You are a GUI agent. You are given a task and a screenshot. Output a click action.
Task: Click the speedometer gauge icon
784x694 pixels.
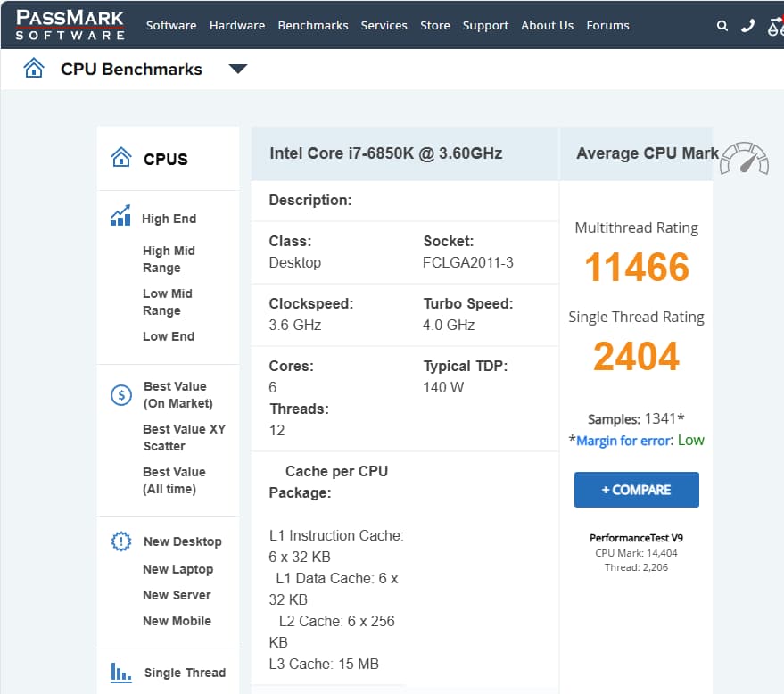pyautogui.click(x=745, y=159)
